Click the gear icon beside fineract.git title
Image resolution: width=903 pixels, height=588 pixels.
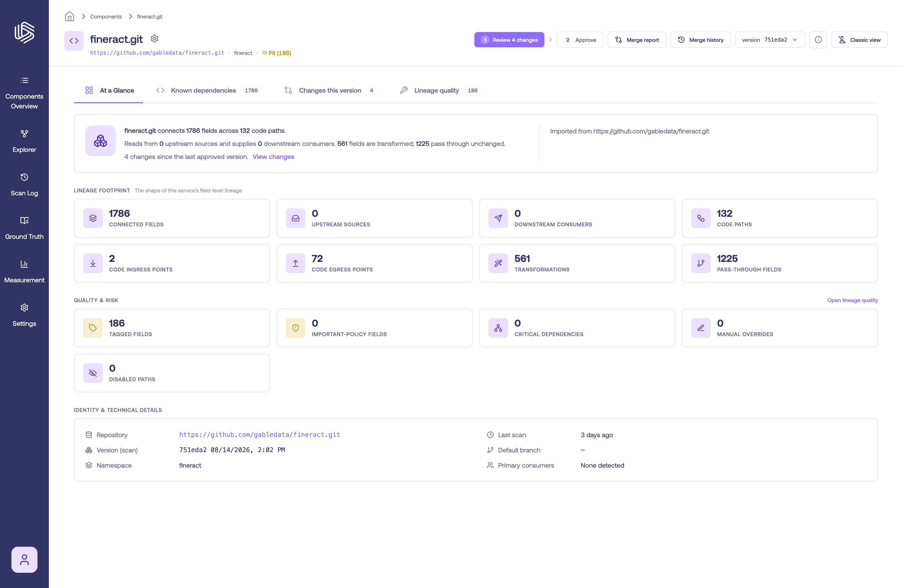pyautogui.click(x=154, y=39)
